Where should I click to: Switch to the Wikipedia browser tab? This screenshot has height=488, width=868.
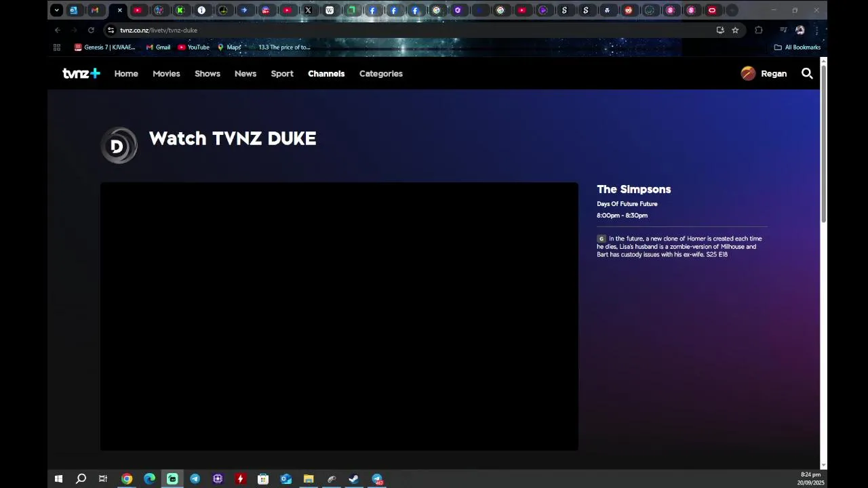[x=330, y=10]
